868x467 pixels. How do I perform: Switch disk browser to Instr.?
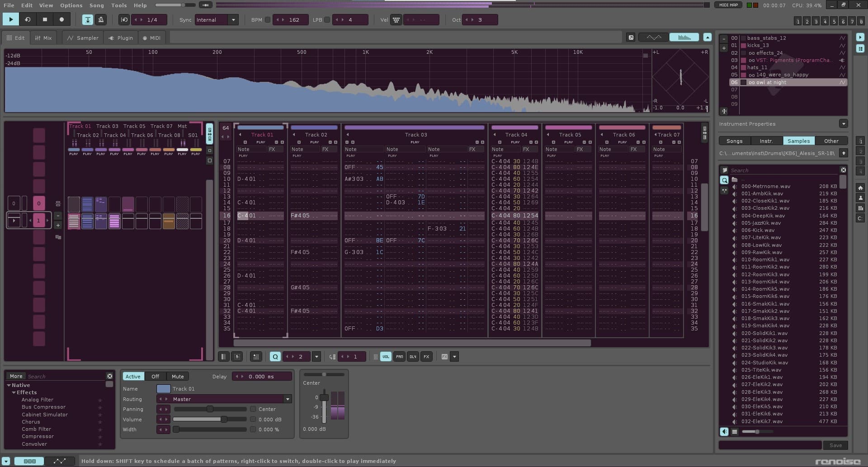coord(766,141)
